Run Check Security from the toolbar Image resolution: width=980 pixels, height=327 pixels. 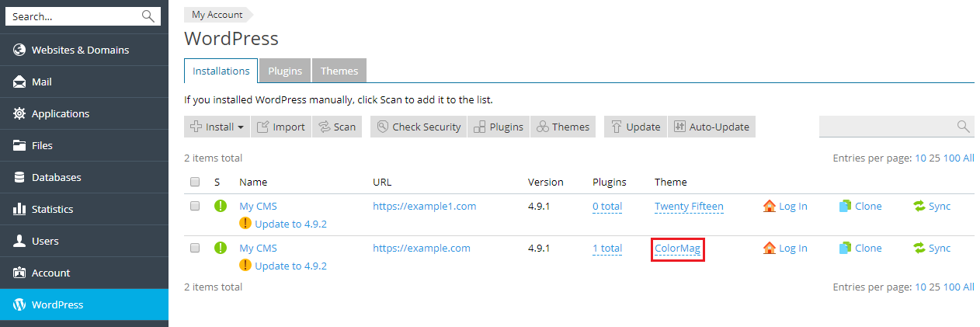click(418, 127)
